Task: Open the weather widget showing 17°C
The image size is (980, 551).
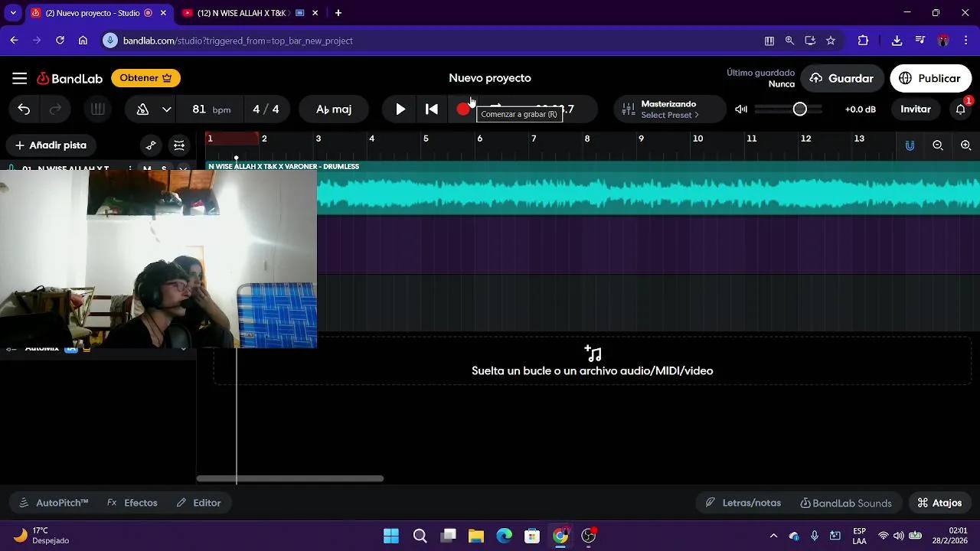Action: coord(43,536)
